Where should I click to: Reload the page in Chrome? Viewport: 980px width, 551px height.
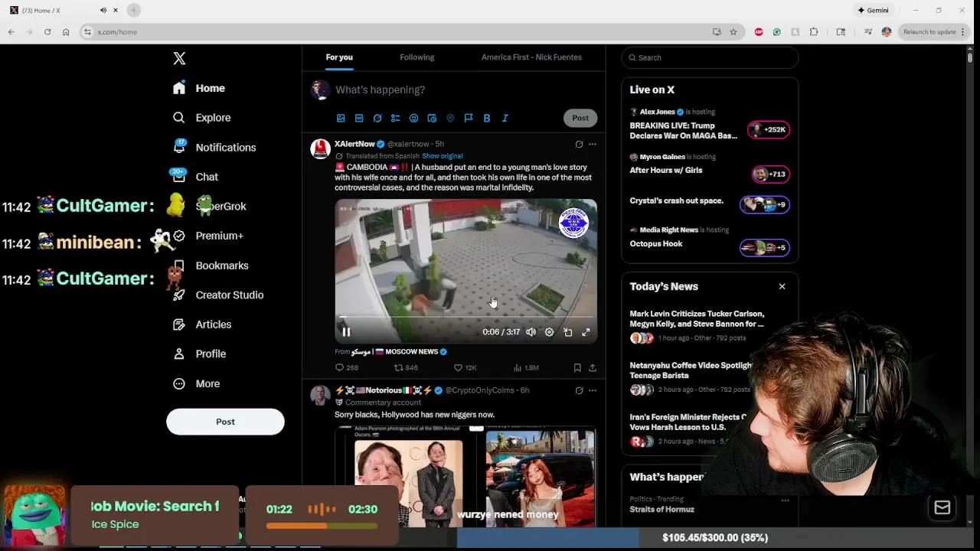47,32
